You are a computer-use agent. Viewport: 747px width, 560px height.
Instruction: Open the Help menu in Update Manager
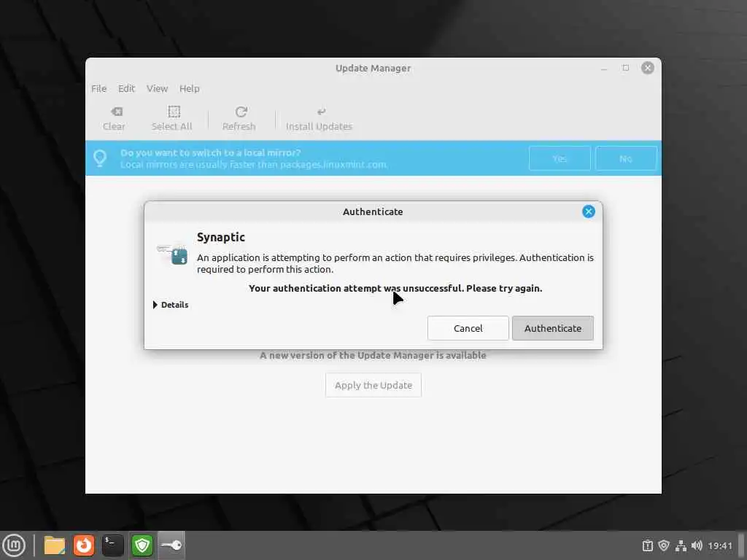[189, 88]
